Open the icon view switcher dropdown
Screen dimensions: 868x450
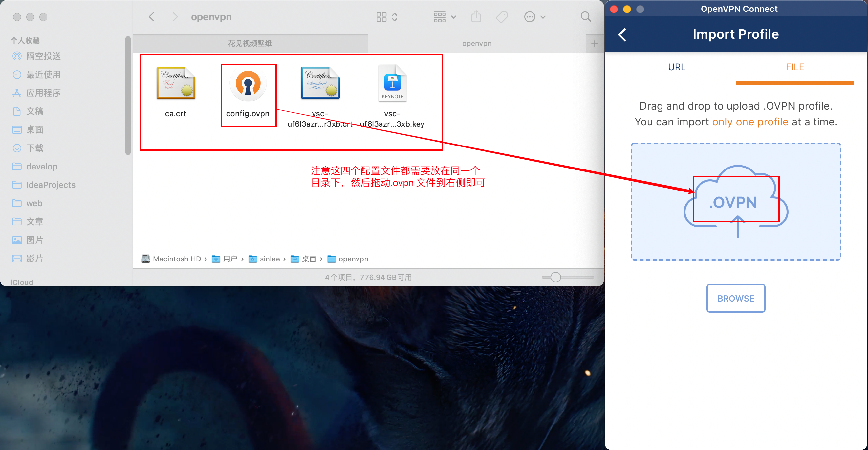point(387,17)
